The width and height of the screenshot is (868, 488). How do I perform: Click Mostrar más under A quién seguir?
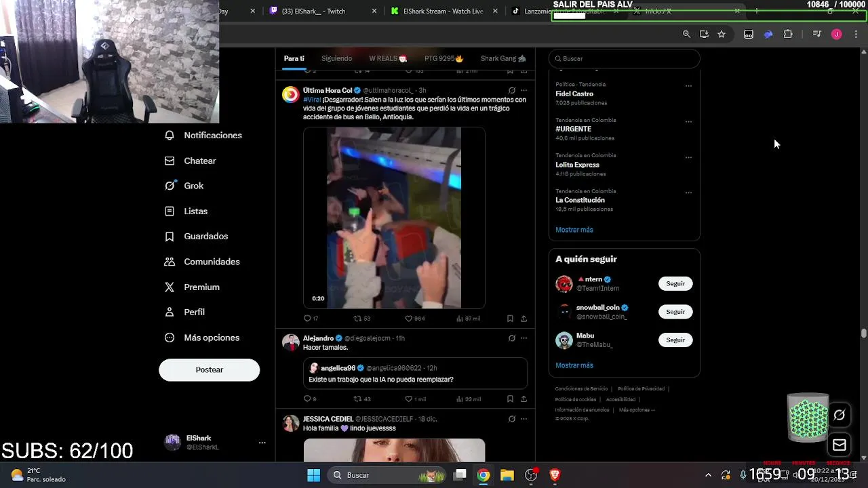pos(574,365)
